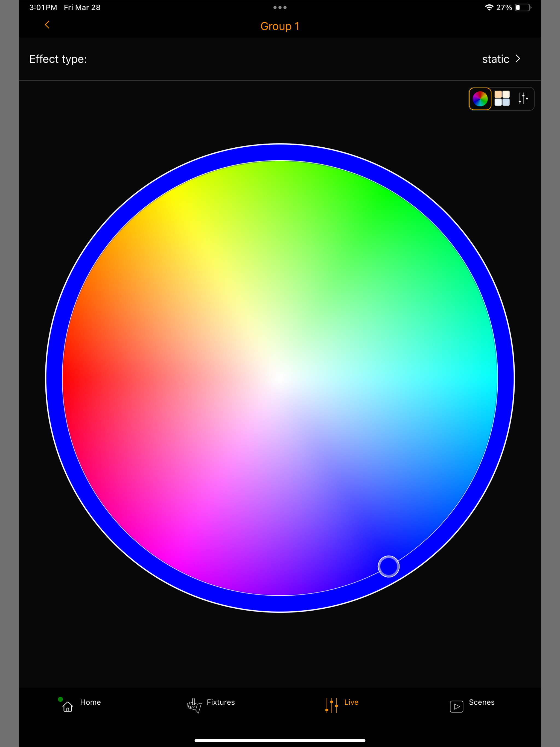Select the color wheel mode icon
This screenshot has width=560, height=747.
tap(480, 99)
